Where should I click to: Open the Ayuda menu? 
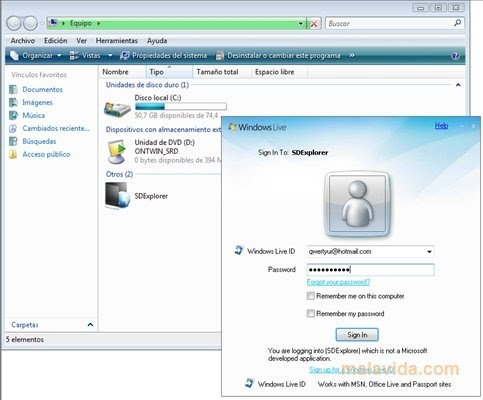[x=157, y=41]
